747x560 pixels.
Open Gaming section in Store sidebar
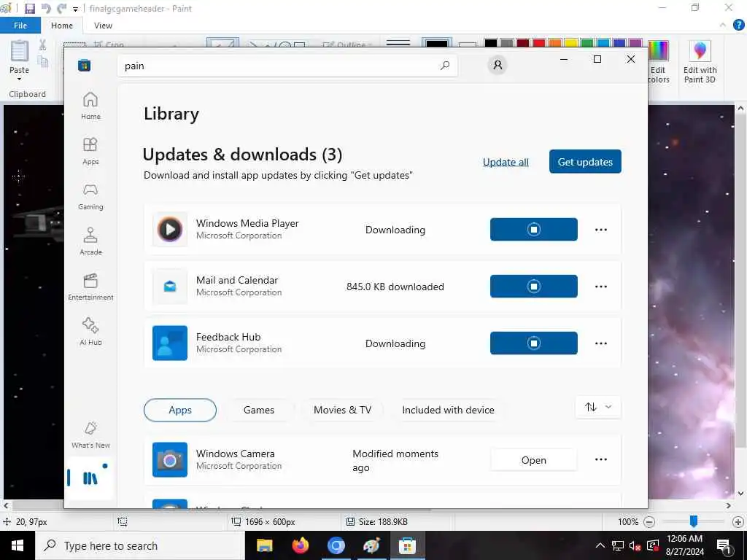tap(90, 196)
